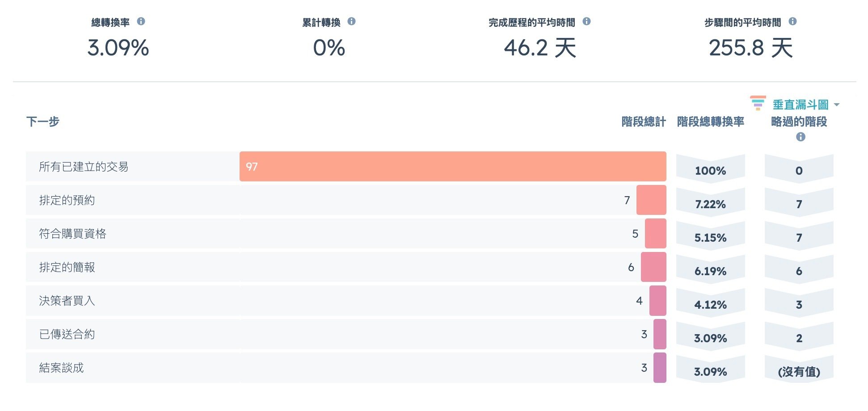This screenshot has height=411, width=868.
Task: Click the 結案談成 purple funnel bar
Action: [x=660, y=368]
